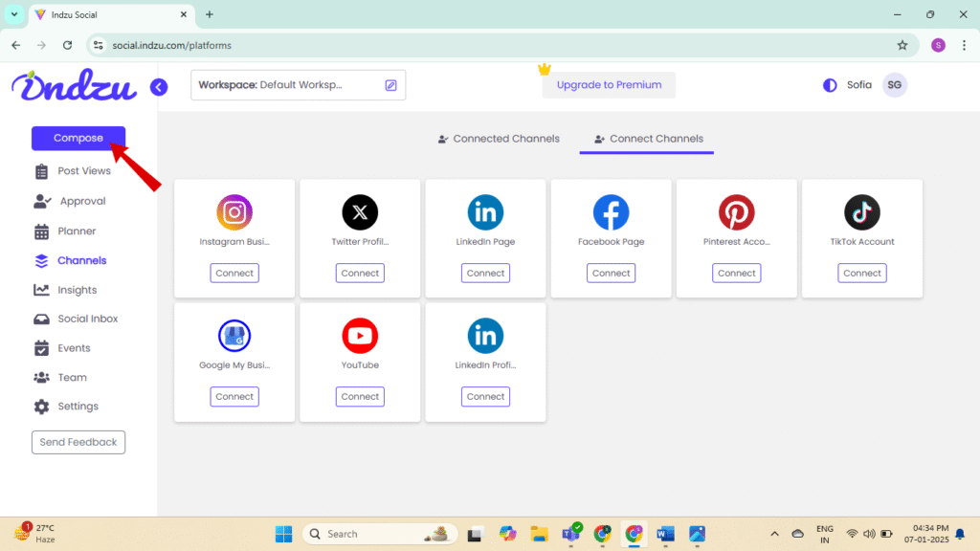Navigate to Events page
980x551 pixels.
[x=62, y=348]
